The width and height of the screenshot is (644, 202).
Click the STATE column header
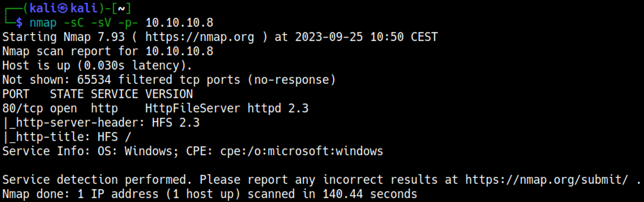pyautogui.click(x=67, y=94)
